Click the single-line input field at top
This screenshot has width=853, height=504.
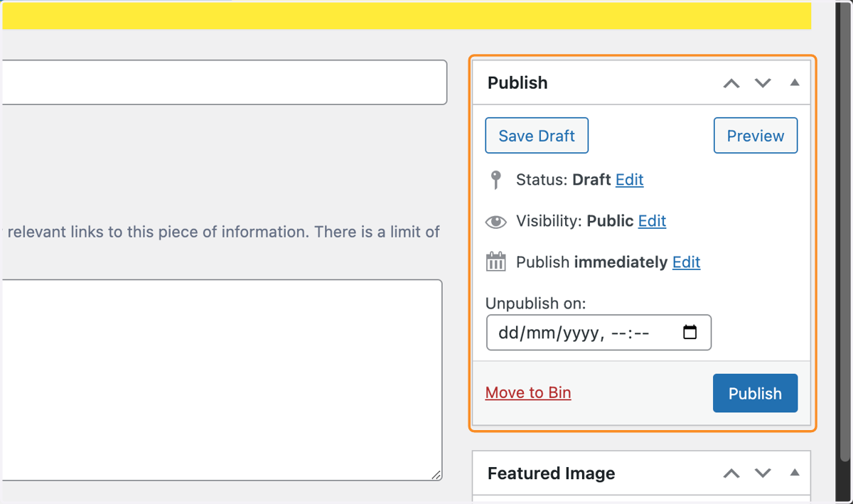coord(223,82)
